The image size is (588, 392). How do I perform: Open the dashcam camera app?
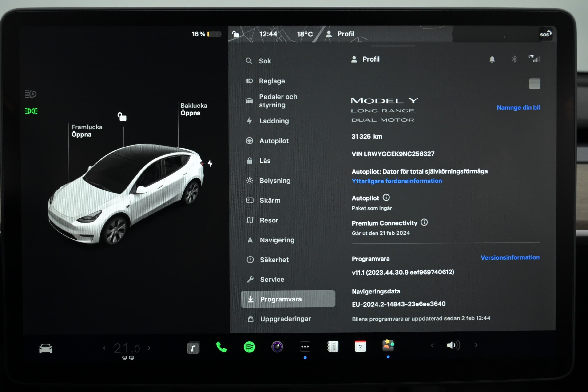click(277, 347)
